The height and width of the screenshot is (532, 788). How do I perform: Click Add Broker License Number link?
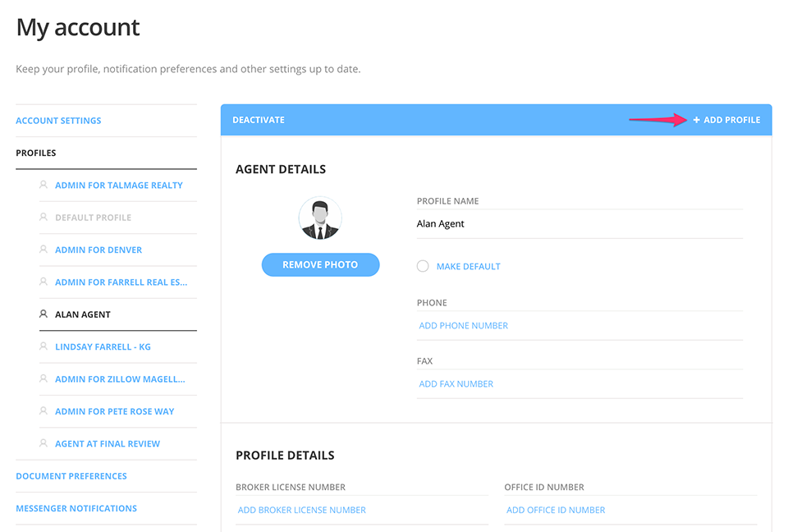tap(301, 510)
